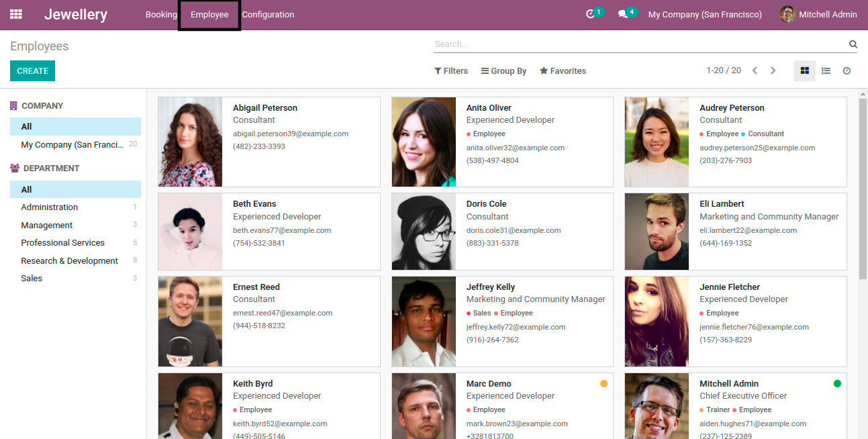Open Eli Lambert's photo
The image size is (868, 439).
657,232
